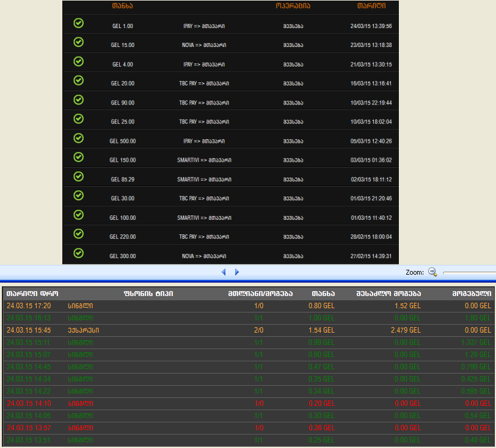This screenshot has height=448, width=496.
Task: Select the 01/03/15 11:40:12 date cell
Action: point(371,217)
